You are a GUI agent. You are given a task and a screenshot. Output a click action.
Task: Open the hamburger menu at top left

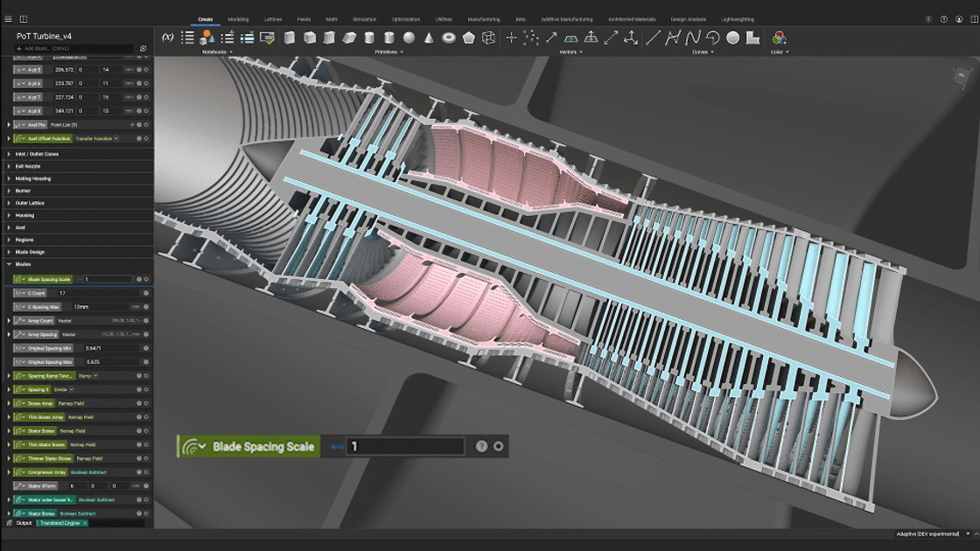(8, 18)
